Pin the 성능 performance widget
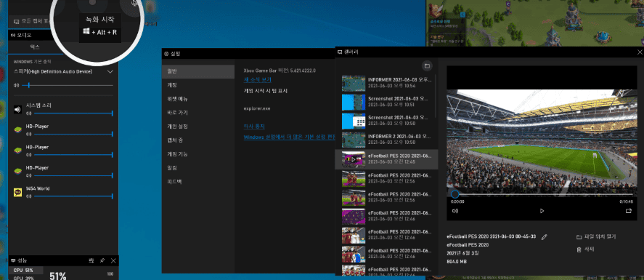 [102, 260]
